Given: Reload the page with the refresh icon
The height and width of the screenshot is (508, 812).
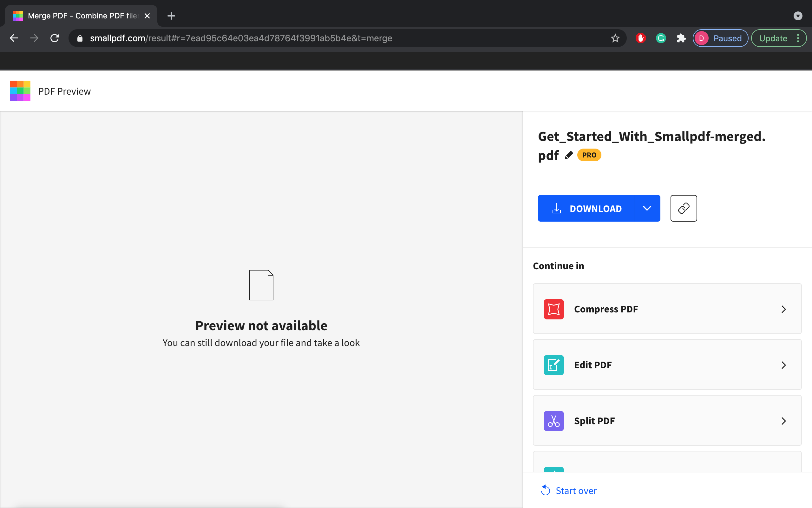Looking at the screenshot, I should (55, 38).
